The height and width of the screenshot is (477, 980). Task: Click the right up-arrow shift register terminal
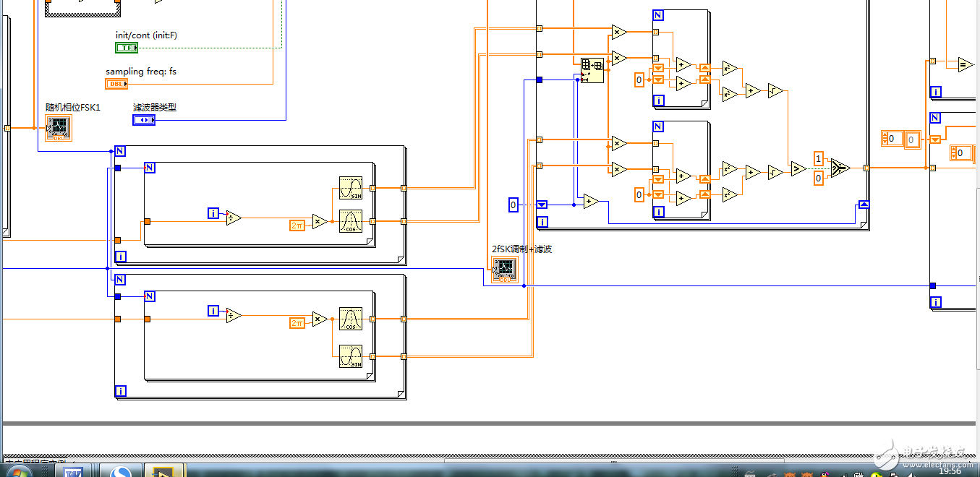click(x=864, y=205)
